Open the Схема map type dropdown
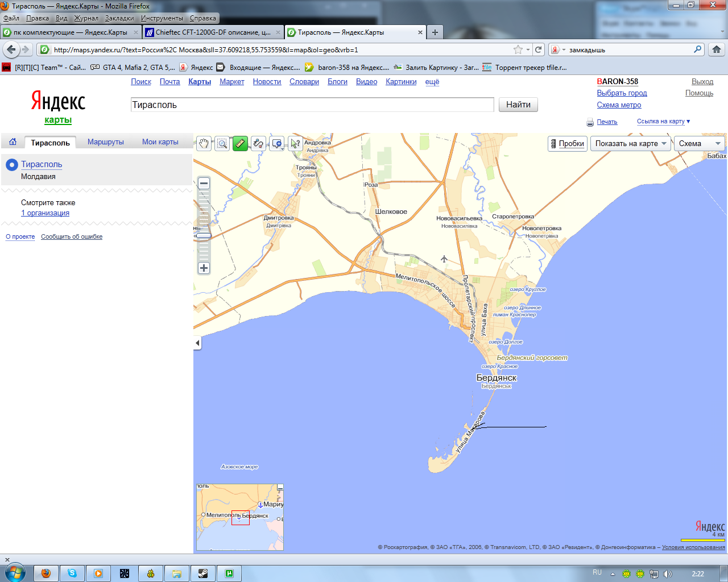Screen dimensions: 728x582 point(699,144)
